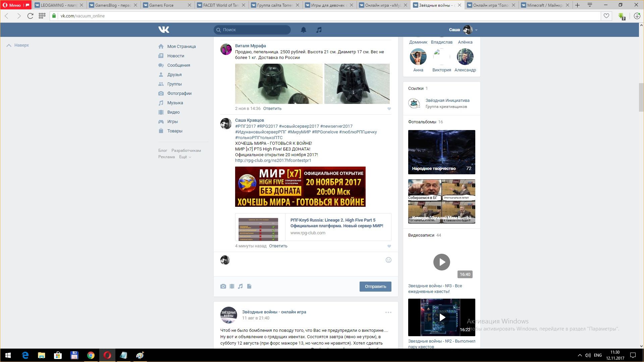Open Товары in sidebar

pyautogui.click(x=175, y=131)
